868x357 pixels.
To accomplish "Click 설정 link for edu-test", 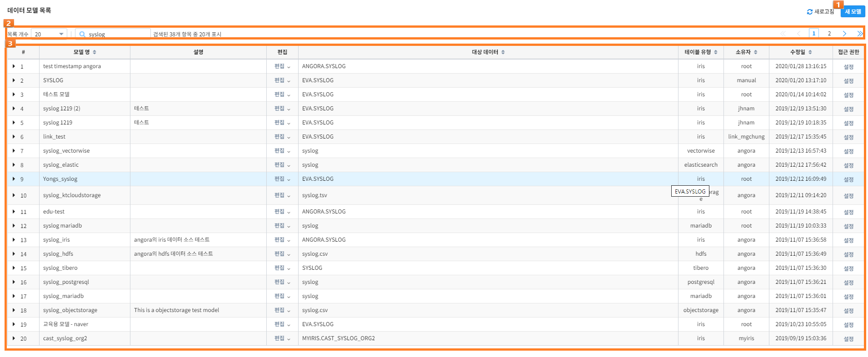I will [x=848, y=212].
